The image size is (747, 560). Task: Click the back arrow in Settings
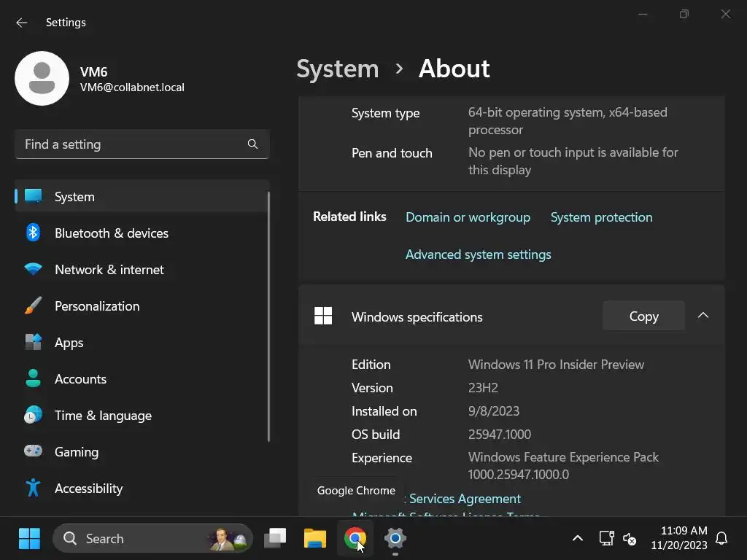pos(21,23)
